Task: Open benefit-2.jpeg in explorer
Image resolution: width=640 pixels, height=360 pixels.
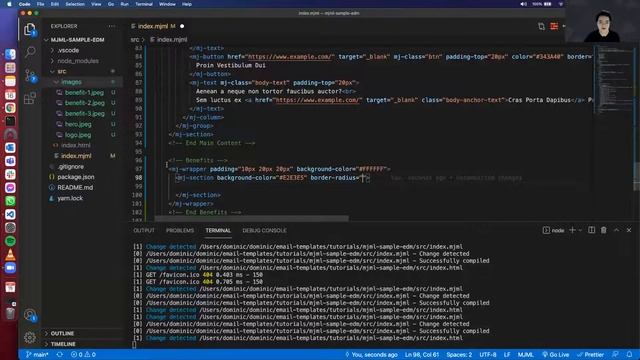Action: pyautogui.click(x=84, y=103)
